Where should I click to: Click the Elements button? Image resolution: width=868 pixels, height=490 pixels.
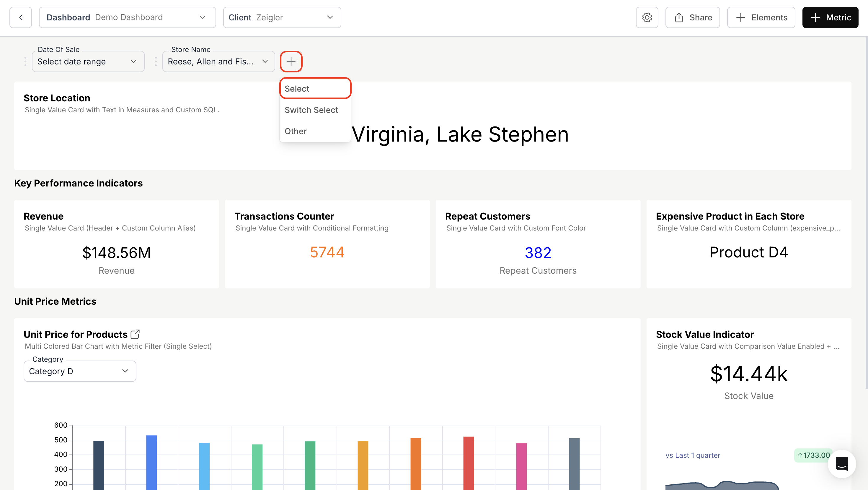[x=761, y=17]
